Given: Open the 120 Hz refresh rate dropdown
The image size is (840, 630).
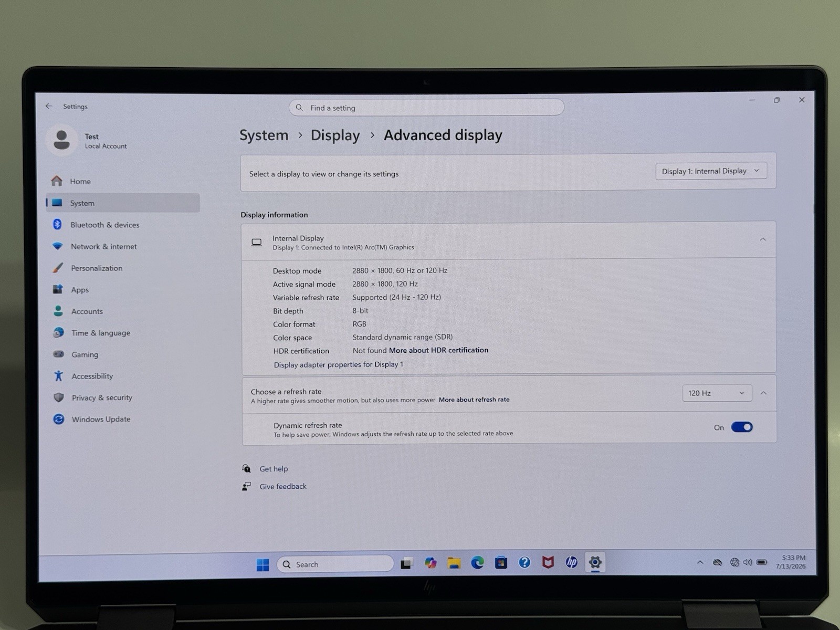Looking at the screenshot, I should coord(717,393).
